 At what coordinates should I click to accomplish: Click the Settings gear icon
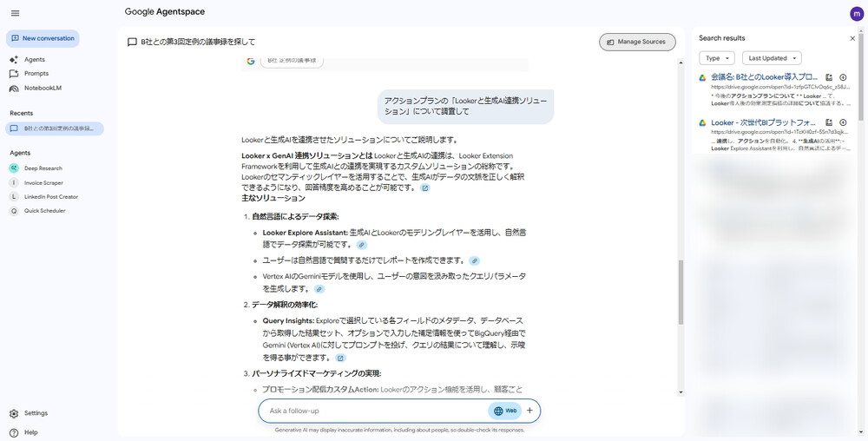(x=14, y=413)
